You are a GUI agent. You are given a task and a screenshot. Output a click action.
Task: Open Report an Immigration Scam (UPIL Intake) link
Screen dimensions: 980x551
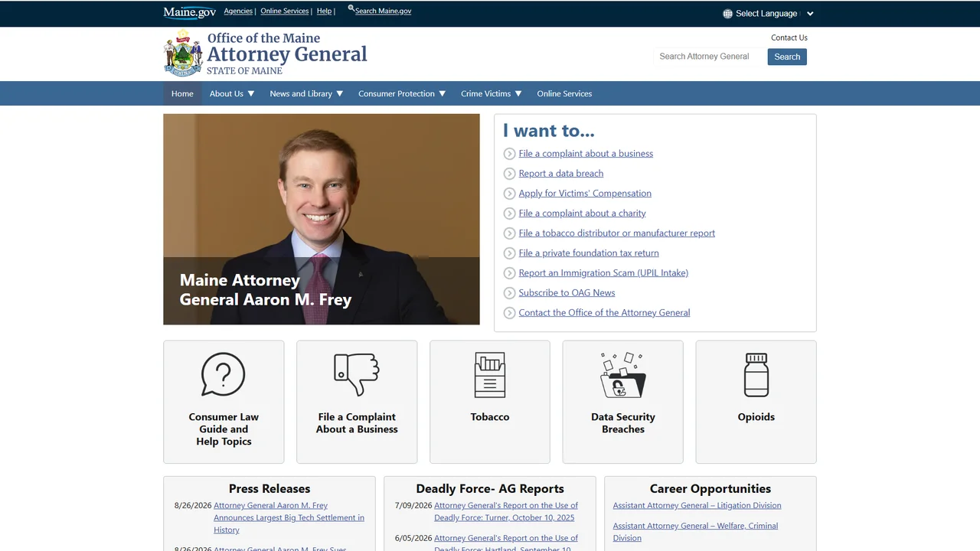(603, 273)
